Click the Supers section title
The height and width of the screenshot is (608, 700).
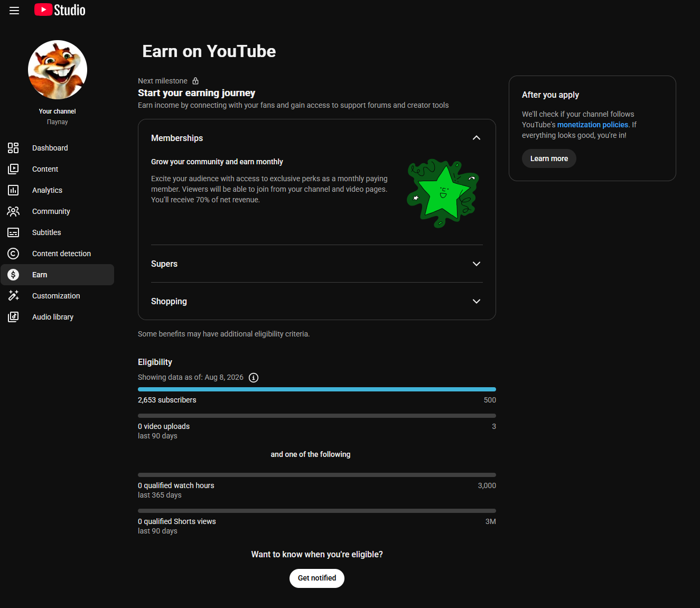pos(164,264)
